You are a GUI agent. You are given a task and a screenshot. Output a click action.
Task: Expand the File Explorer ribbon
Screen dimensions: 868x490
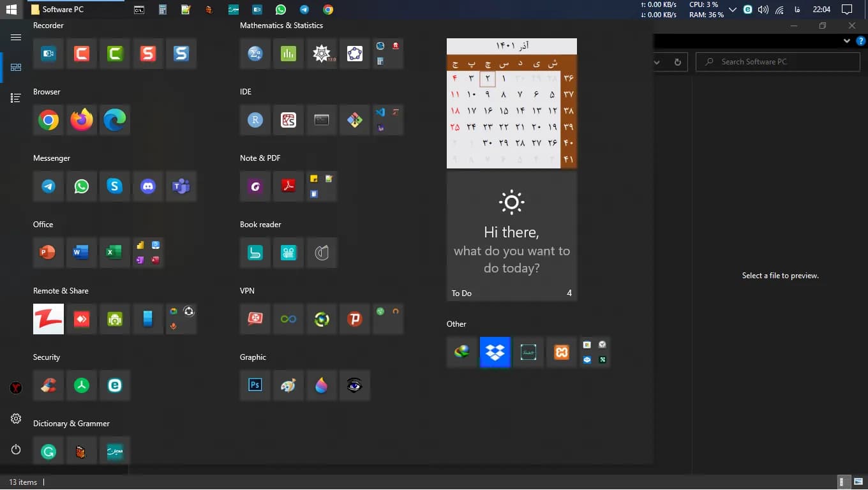[846, 41]
